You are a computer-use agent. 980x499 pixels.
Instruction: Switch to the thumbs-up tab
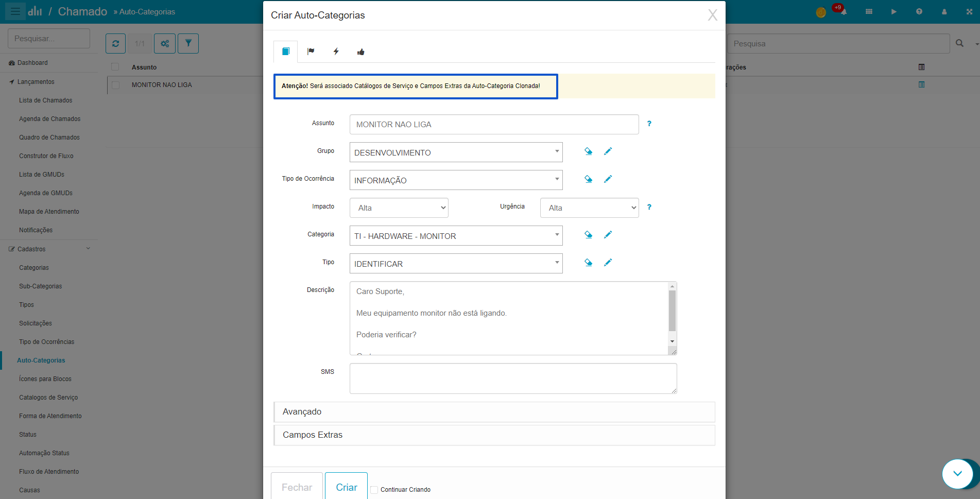360,51
